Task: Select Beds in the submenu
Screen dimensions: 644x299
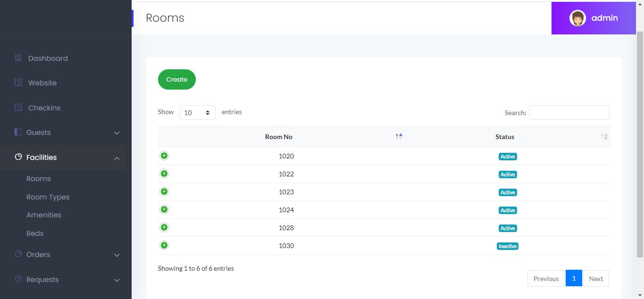Action: [x=35, y=233]
